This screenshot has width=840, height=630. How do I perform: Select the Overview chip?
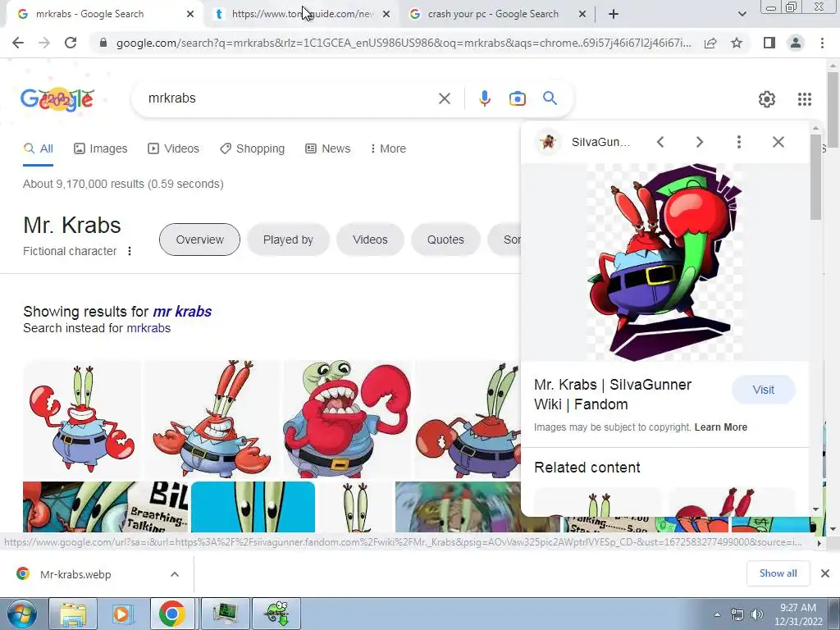point(200,240)
